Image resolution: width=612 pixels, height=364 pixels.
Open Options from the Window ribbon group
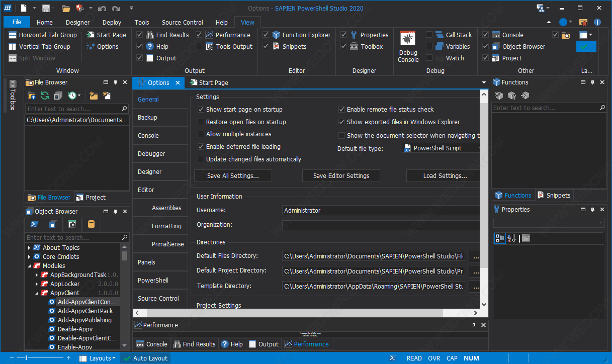(x=103, y=46)
